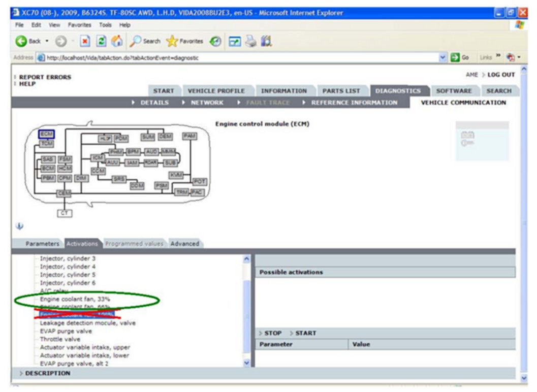
Task: Select the ECM module in network diagram
Action: tap(46, 134)
